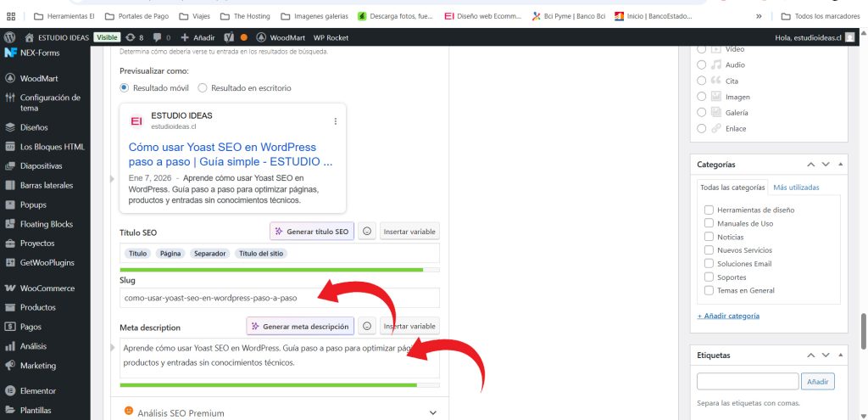Collapse the Etiquetas panel
This screenshot has height=420, width=868.
click(x=841, y=356)
